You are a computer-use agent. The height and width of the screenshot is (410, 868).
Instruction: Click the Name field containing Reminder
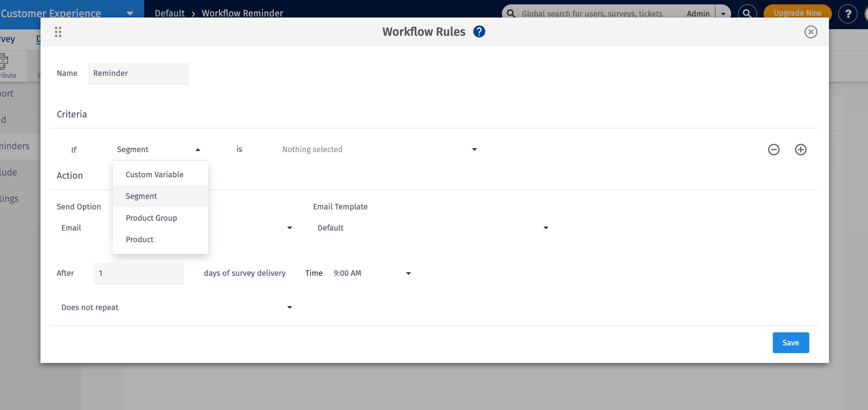[x=138, y=73]
